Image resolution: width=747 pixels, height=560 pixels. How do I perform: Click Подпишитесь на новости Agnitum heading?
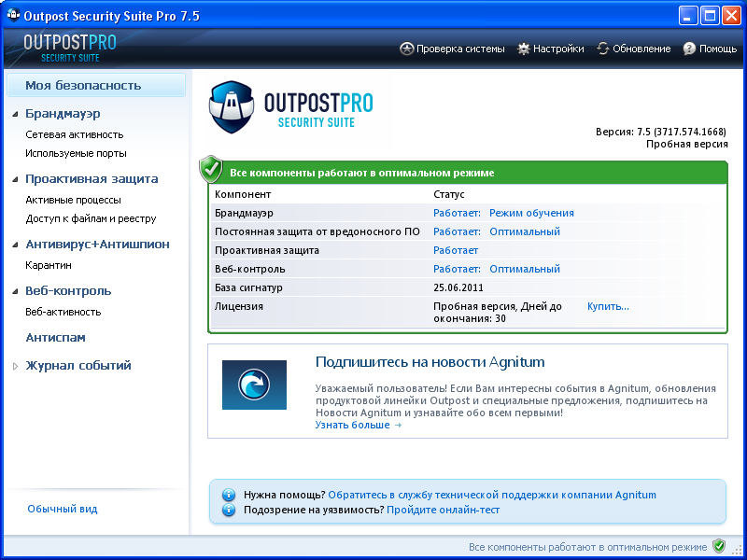tap(430, 362)
